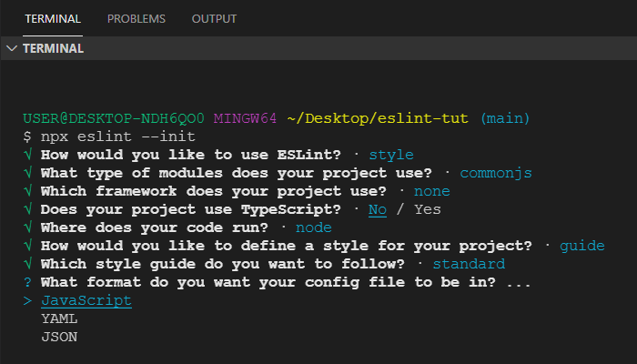
Task: Click checkmark next to 'Where does your code run'
Action: (28, 227)
